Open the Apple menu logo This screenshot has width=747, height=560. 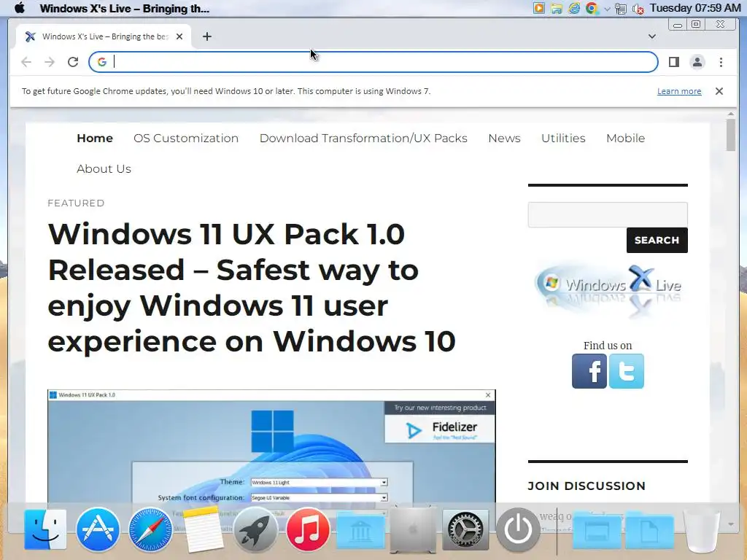coord(20,8)
